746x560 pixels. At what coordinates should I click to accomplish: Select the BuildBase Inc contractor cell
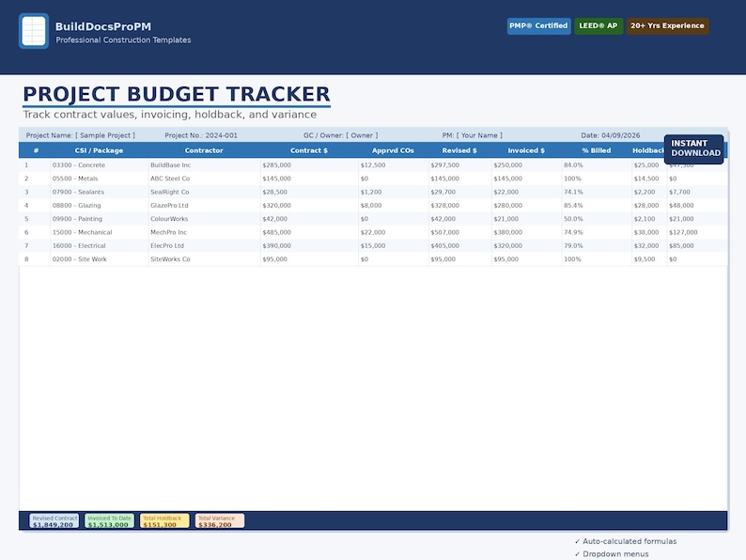coord(204,165)
